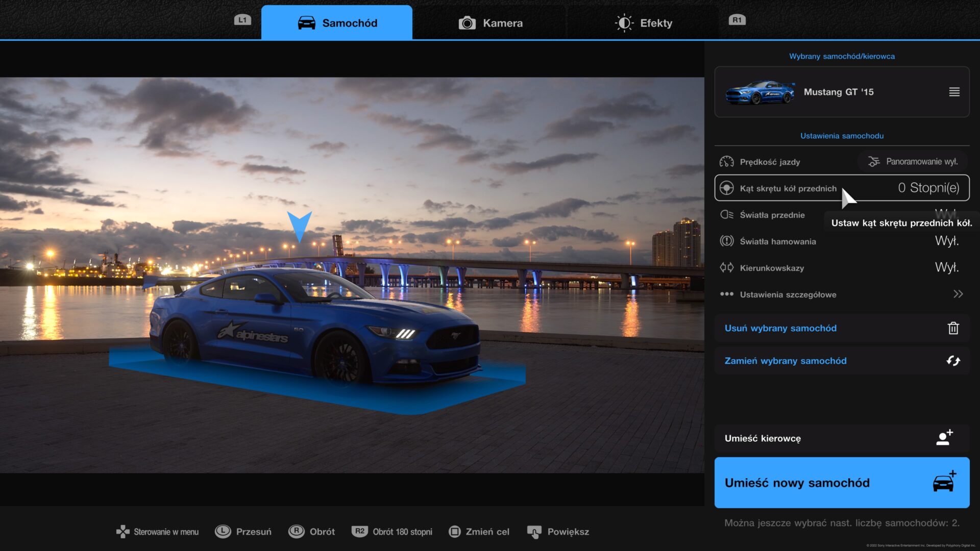980x551 pixels.
Task: Select the Mustang GT '15 car thumbnail
Action: (x=759, y=92)
